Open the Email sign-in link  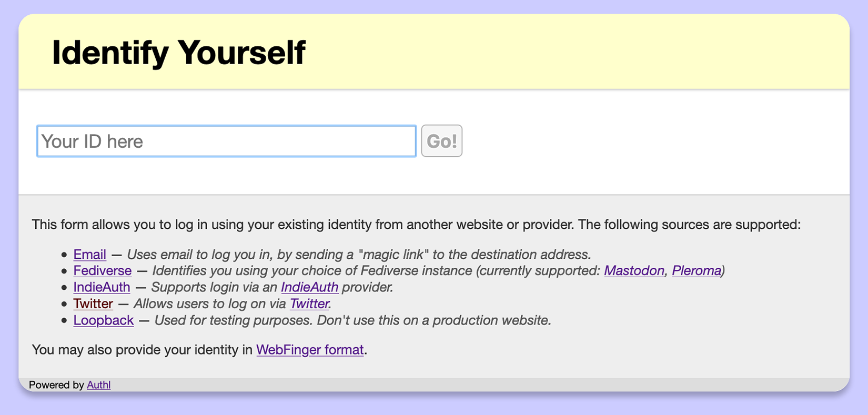click(90, 255)
